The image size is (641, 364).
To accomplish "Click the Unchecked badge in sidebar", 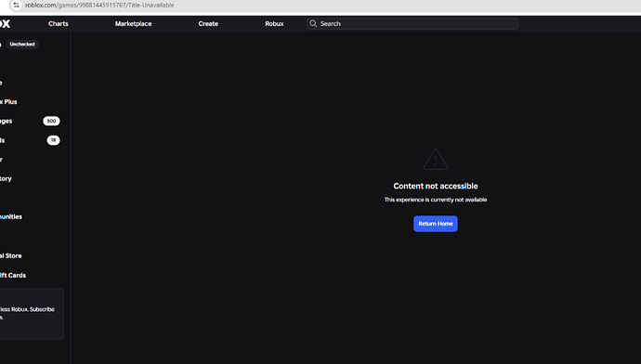I will pos(22,45).
